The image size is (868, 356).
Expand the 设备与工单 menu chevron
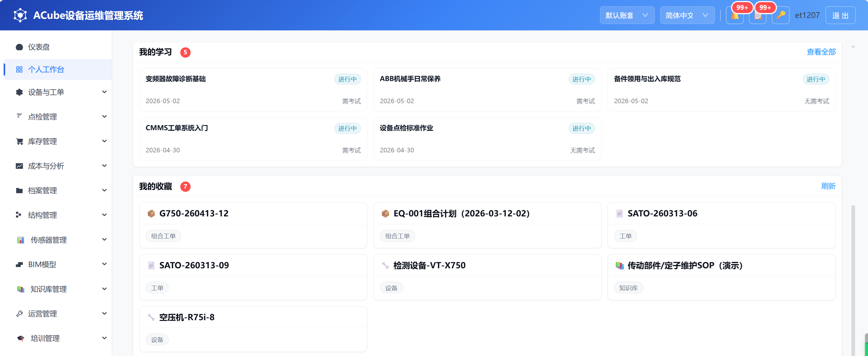[104, 92]
